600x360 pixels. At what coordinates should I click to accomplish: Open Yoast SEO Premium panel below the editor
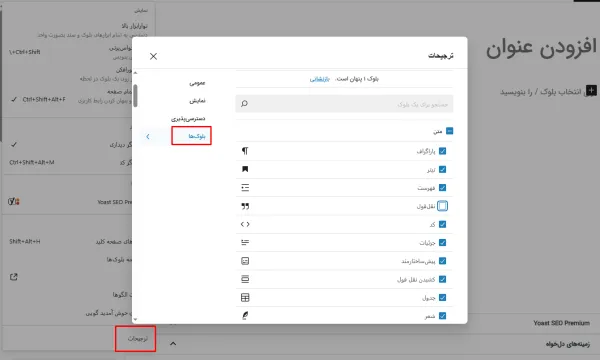[x=561, y=323]
